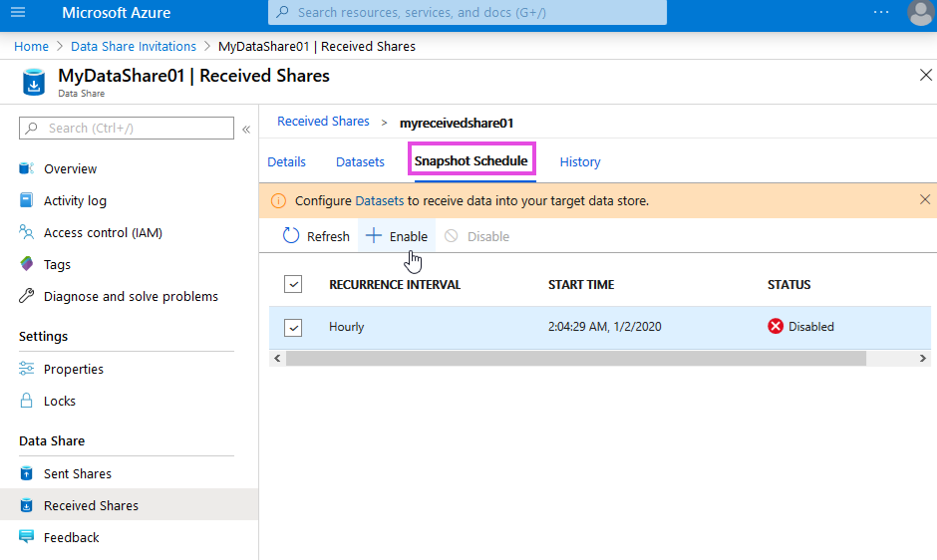Viewport: 937px width, 560px height.
Task: Open Overview in the sidebar
Action: 70,168
